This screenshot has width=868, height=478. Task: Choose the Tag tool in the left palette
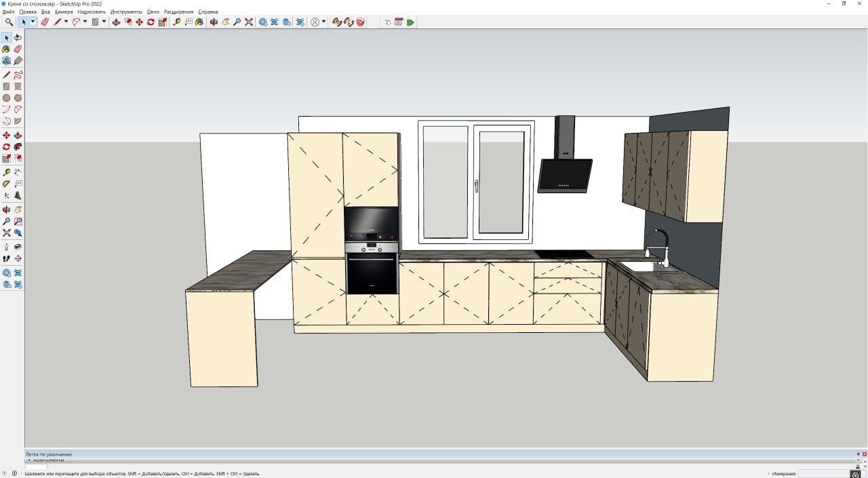18,60
